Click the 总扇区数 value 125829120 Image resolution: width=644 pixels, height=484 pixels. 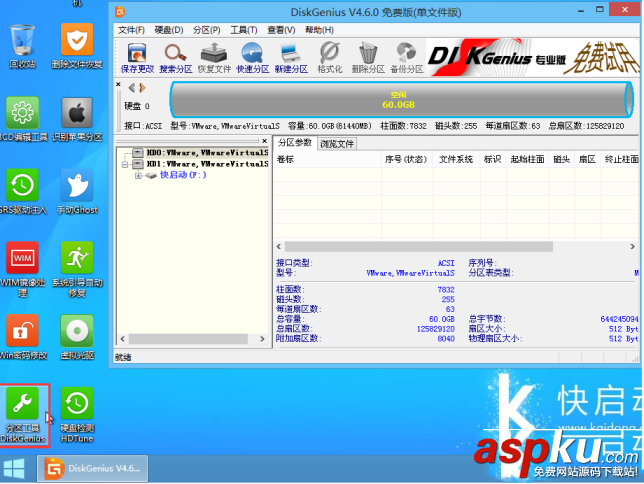[x=435, y=329]
